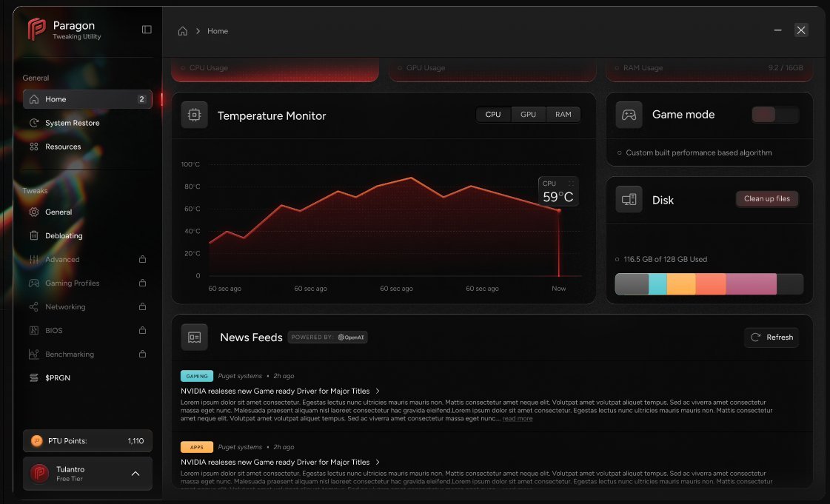Open the General tweaks section
Viewport: 830px width, 504px height.
(x=87, y=212)
